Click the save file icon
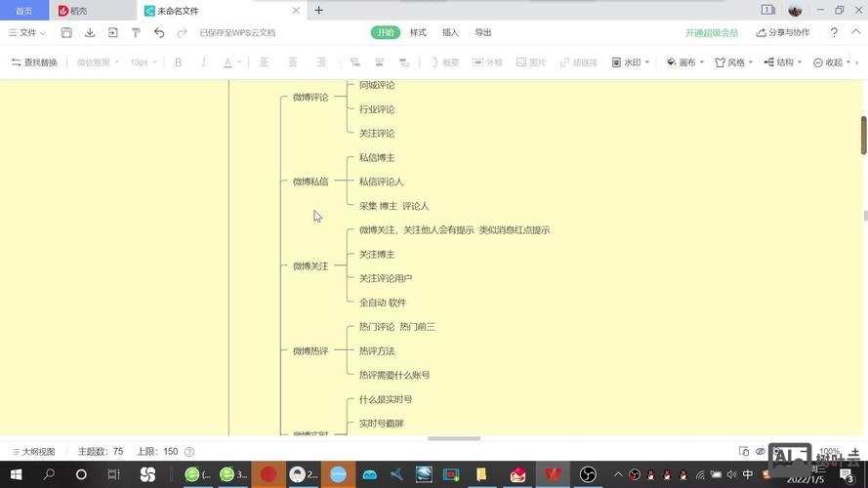 66,32
